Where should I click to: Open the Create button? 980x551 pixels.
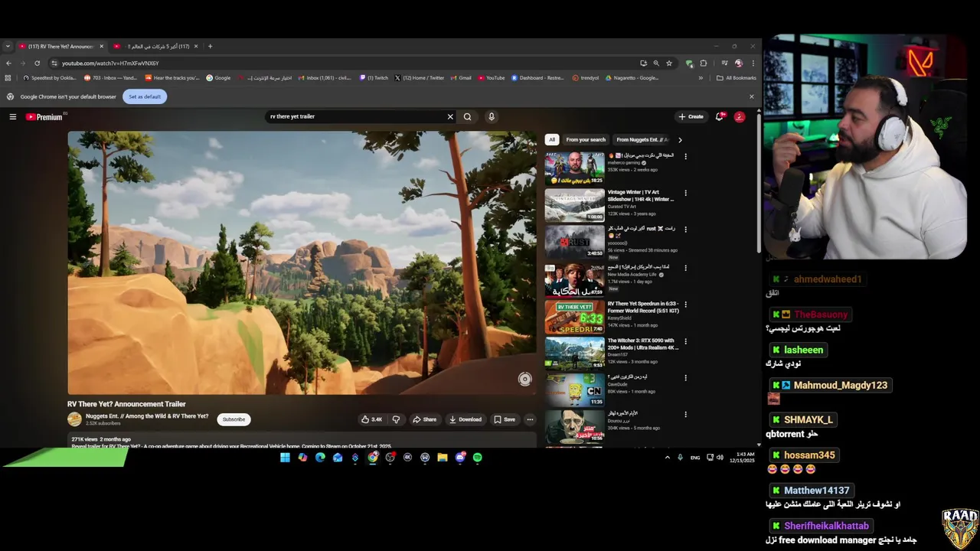pyautogui.click(x=691, y=117)
